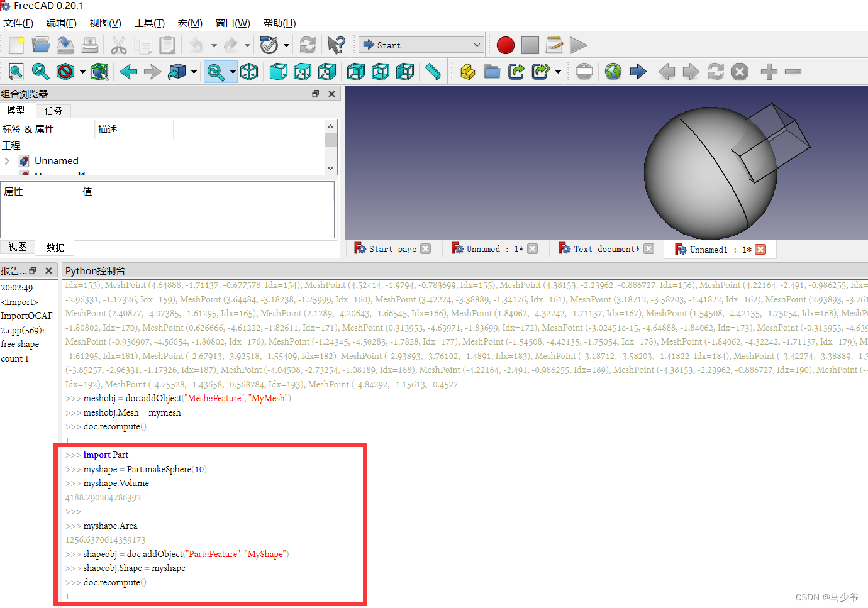Click the Fit All zoom icon
Screen dimensions: 868x608
click(16, 72)
